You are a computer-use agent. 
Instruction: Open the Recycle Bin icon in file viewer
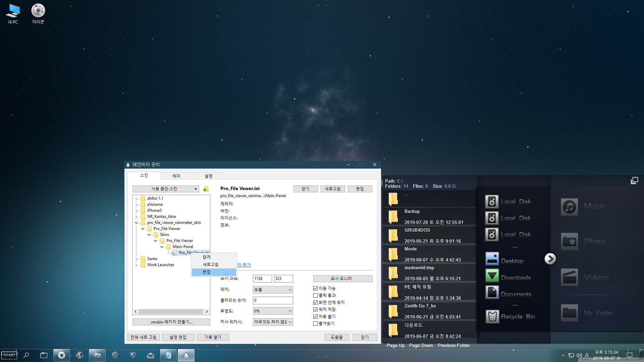point(492,316)
